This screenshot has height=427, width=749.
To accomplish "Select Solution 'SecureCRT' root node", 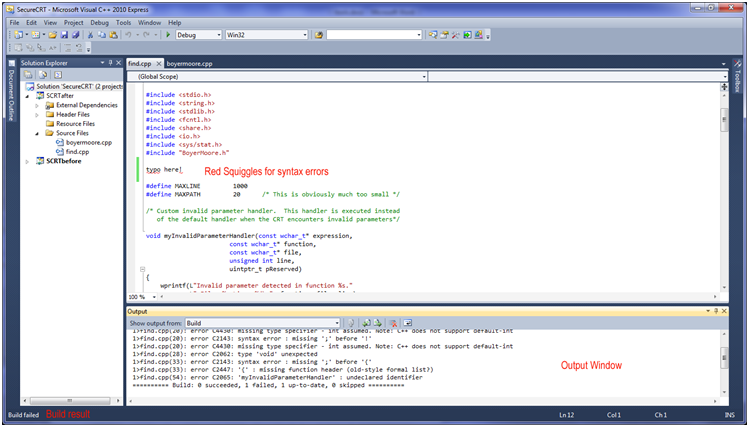I will [79, 86].
